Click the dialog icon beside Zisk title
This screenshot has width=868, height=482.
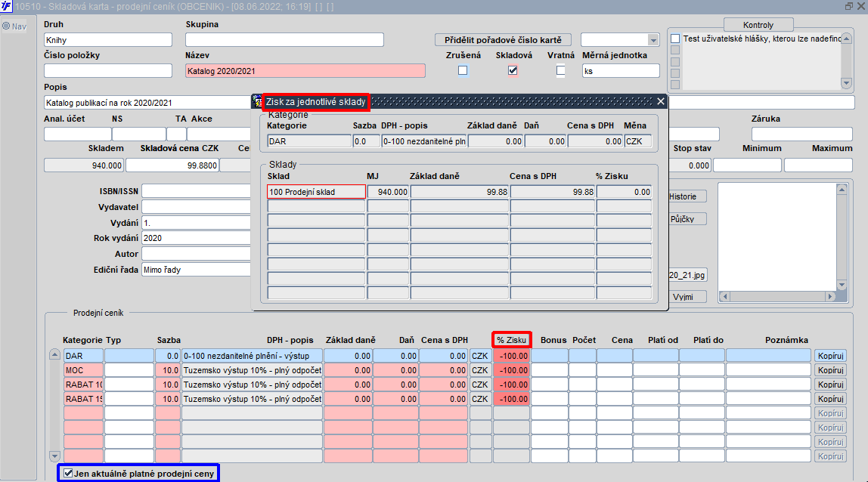[x=257, y=101]
